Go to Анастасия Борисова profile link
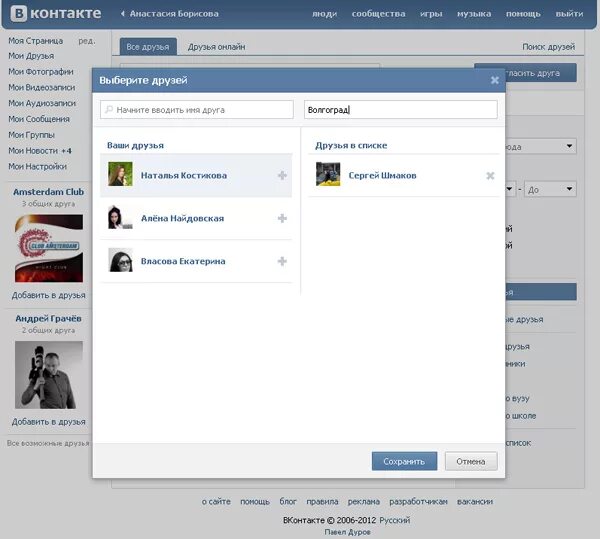Screen dimensions: 600x539 174,14
